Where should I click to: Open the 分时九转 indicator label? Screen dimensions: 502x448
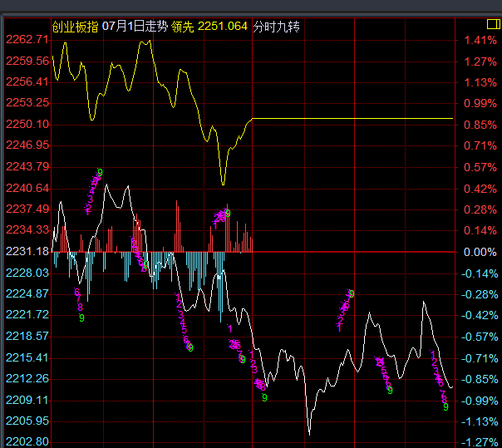(x=276, y=27)
